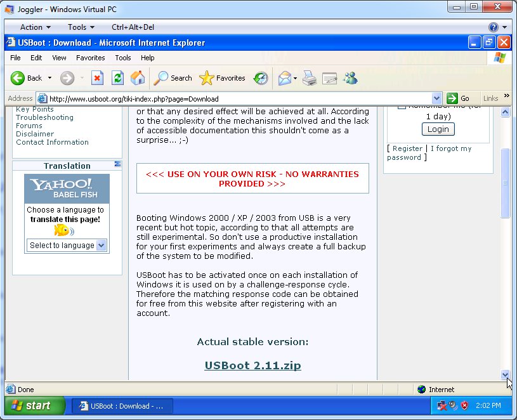The image size is (517, 420).
Task: Click the system tray clock 2:02 PM
Action: tap(488, 405)
